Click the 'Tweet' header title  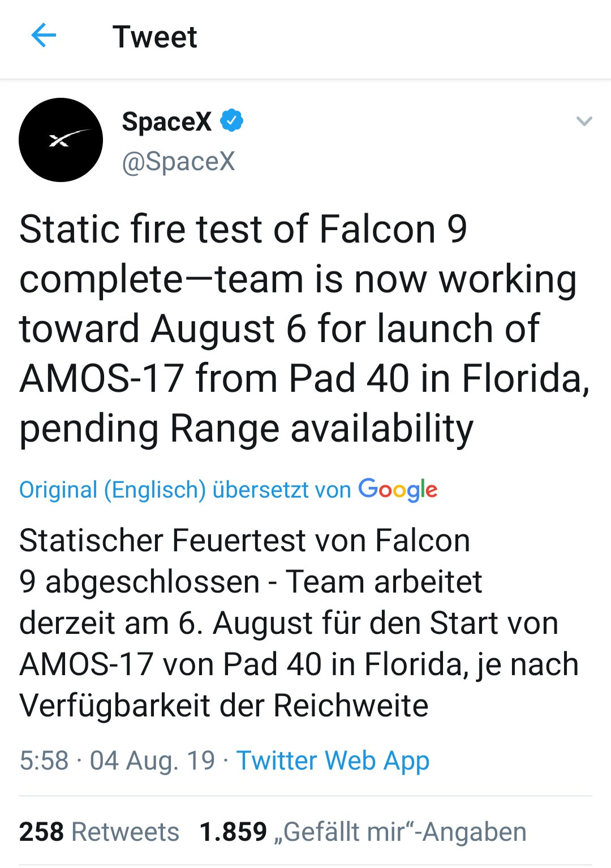(x=154, y=37)
